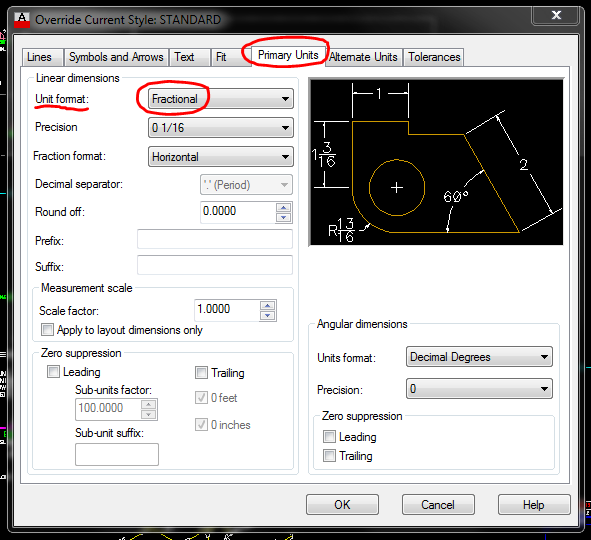Open the Tolerances tab
This screenshot has width=591, height=540.
pyautogui.click(x=434, y=57)
